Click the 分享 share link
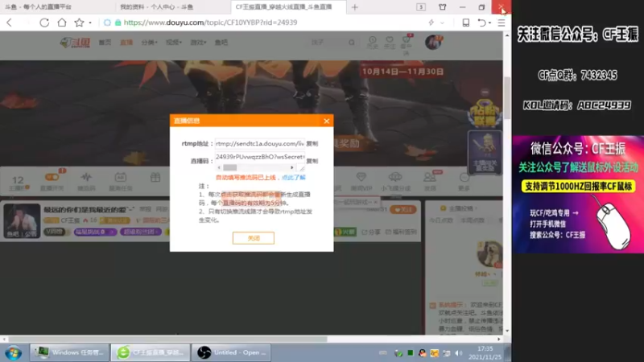Image resolution: width=644 pixels, height=362 pixels. (371, 232)
